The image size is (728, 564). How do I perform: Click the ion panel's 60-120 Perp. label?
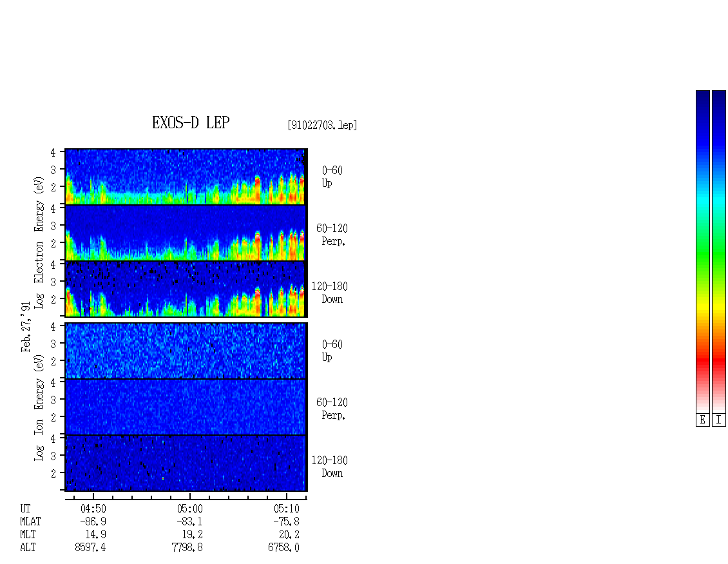point(332,409)
